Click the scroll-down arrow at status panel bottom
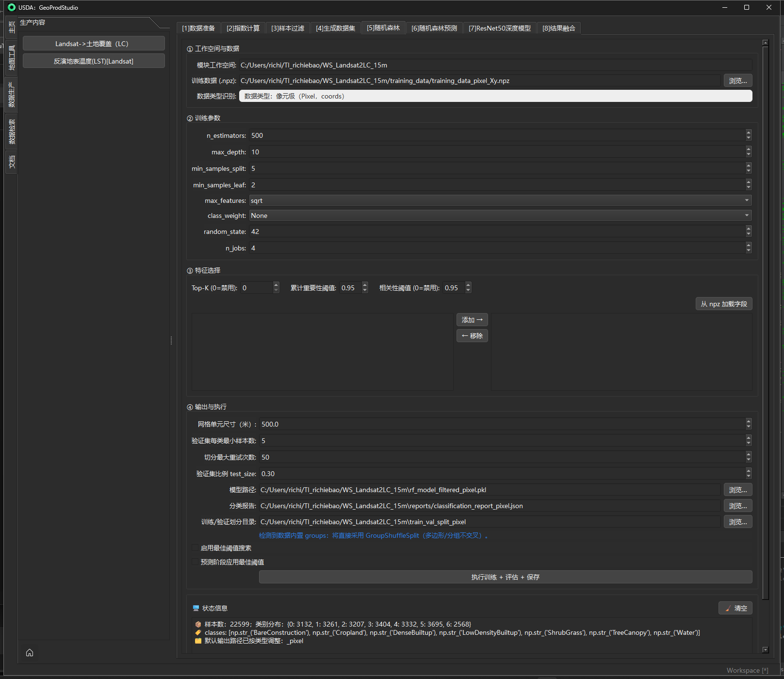Image resolution: width=784 pixels, height=679 pixels. (766, 649)
